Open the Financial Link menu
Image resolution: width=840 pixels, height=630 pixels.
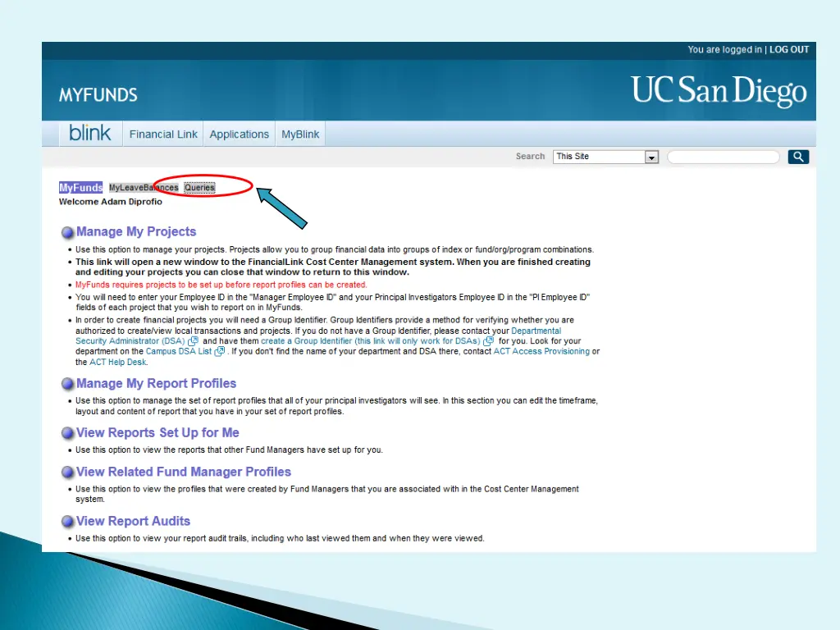pos(163,134)
